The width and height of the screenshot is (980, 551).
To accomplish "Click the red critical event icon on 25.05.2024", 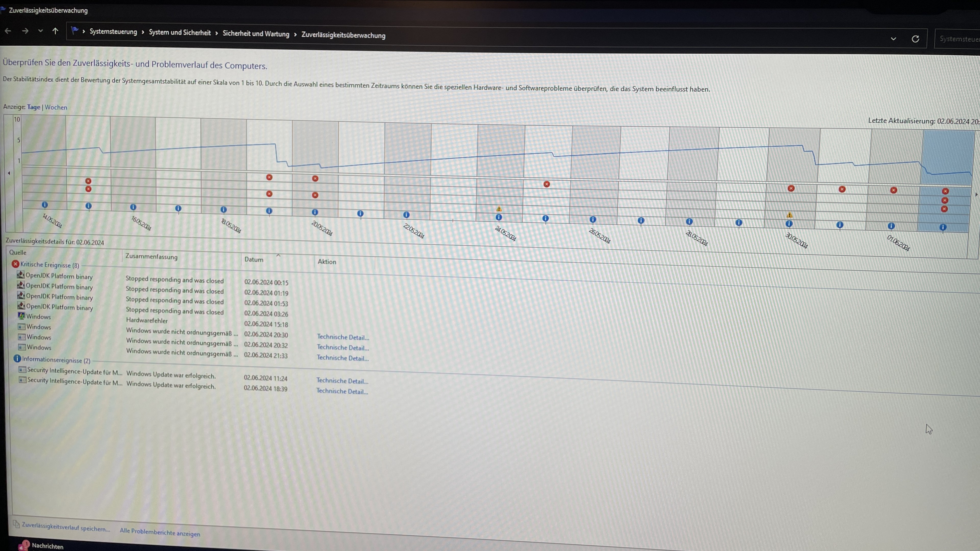I will 547,184.
